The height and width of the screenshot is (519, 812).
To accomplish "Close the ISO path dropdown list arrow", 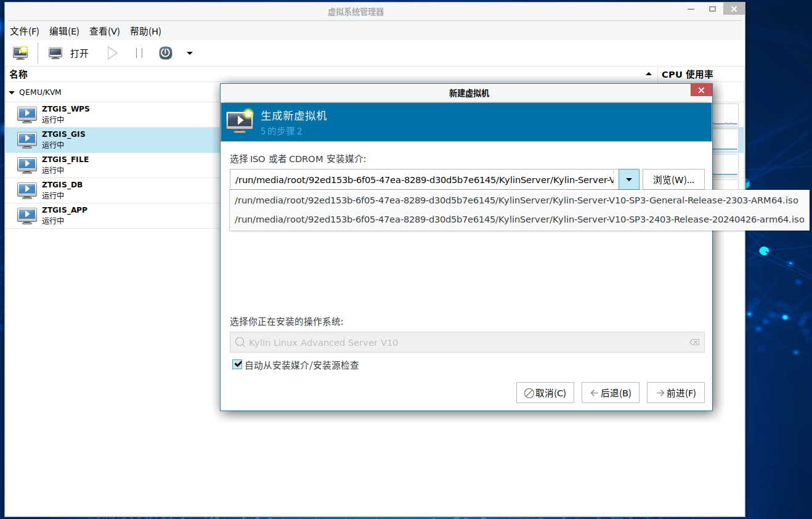I will coord(628,180).
